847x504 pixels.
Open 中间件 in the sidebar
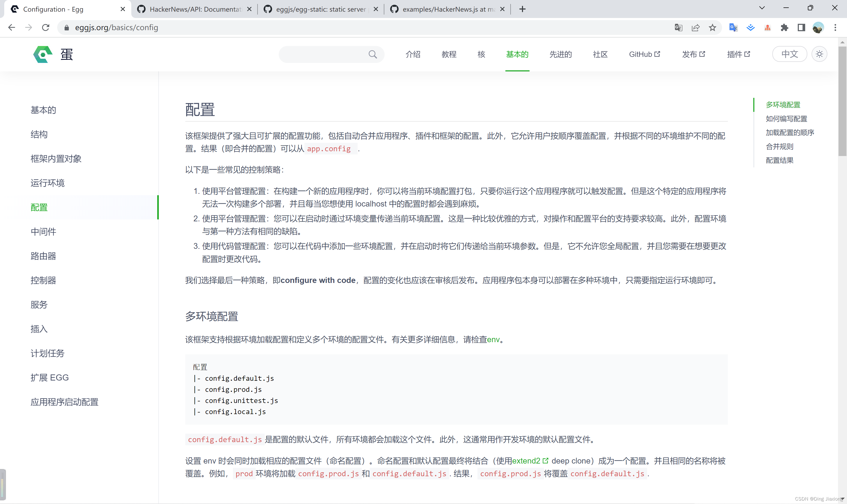[x=43, y=232]
